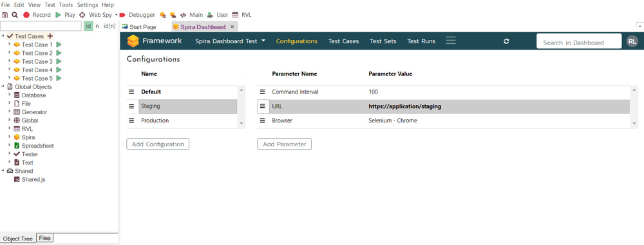Expand the Database object node
Image resolution: width=644 pixels, height=245 pixels.
10,95
